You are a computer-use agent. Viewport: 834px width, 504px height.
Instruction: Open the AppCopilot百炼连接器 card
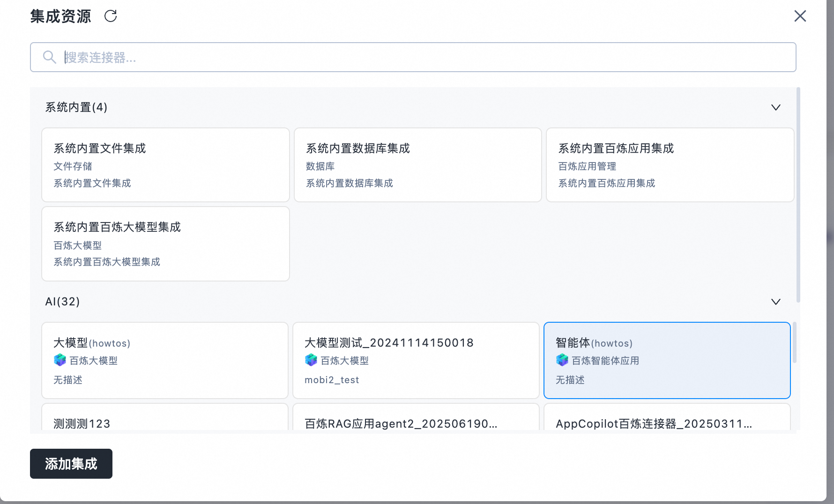(667, 417)
